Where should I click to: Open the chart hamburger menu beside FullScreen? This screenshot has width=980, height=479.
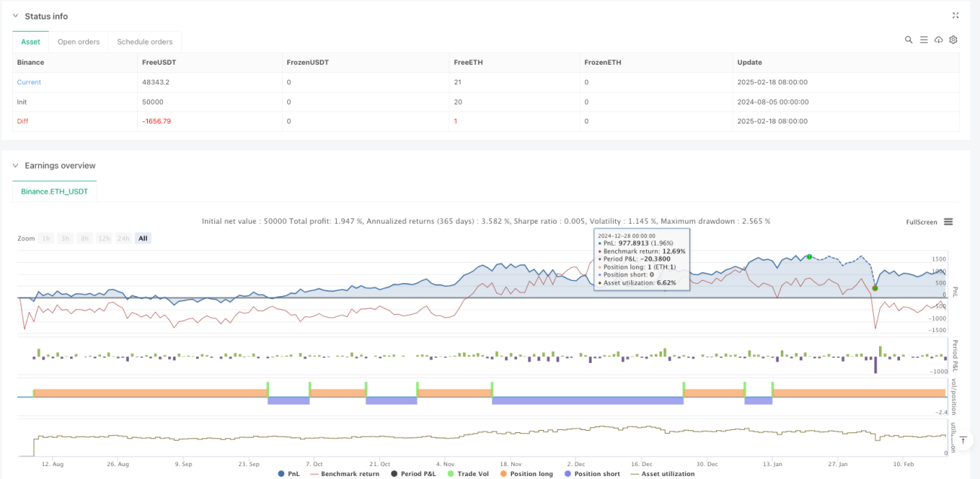point(948,221)
